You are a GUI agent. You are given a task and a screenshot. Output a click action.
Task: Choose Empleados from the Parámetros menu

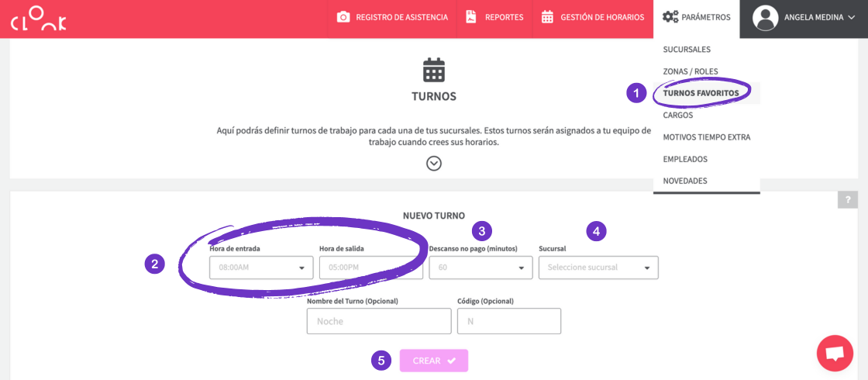[685, 159]
